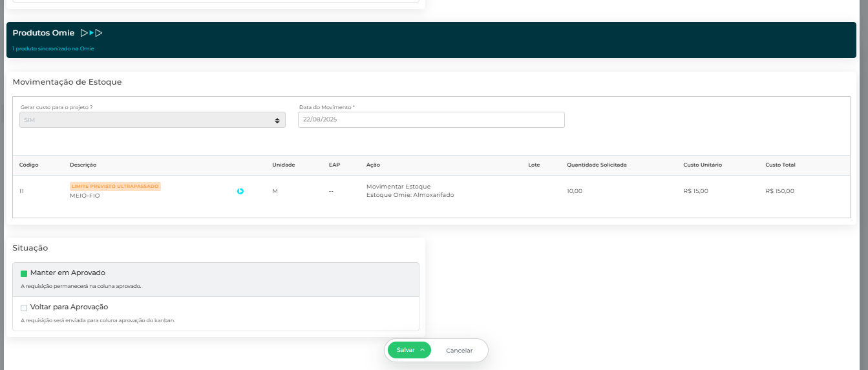Select the Voltar para Aprovação checkbox
The image size is (868, 370).
pos(24,308)
